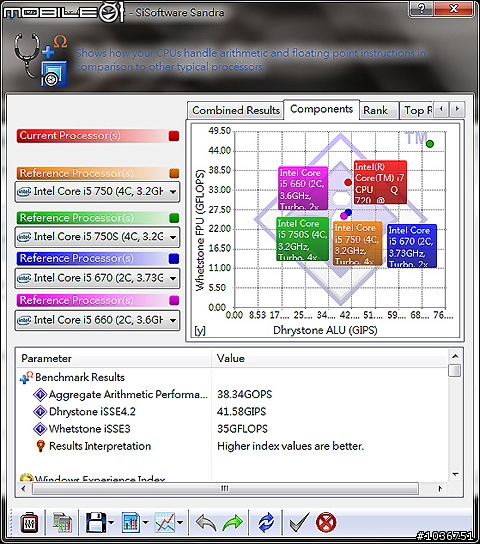Click the Intel Core i5 670 blue chart label
Viewport: 480px width, 544px height.
point(412,246)
